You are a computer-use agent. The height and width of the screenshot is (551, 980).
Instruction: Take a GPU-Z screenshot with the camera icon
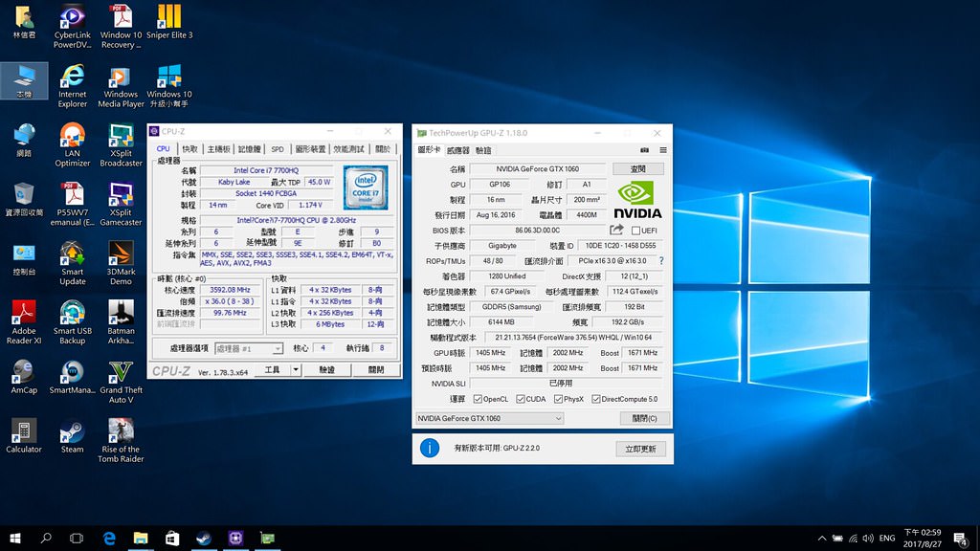pos(644,150)
